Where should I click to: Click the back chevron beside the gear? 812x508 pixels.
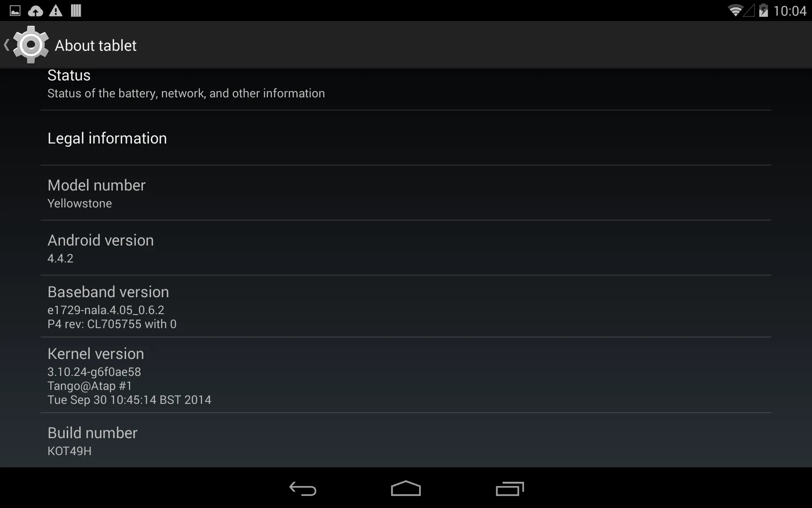click(x=6, y=45)
